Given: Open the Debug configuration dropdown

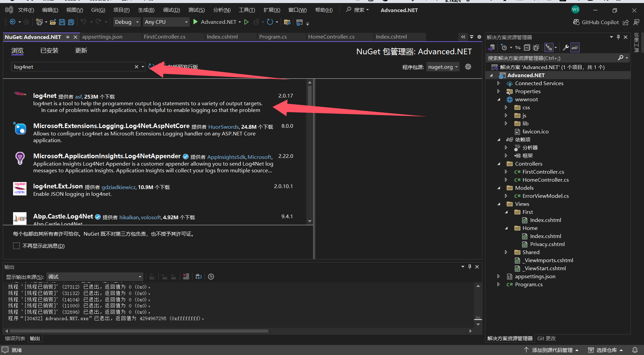Looking at the screenshot, I should 127,22.
